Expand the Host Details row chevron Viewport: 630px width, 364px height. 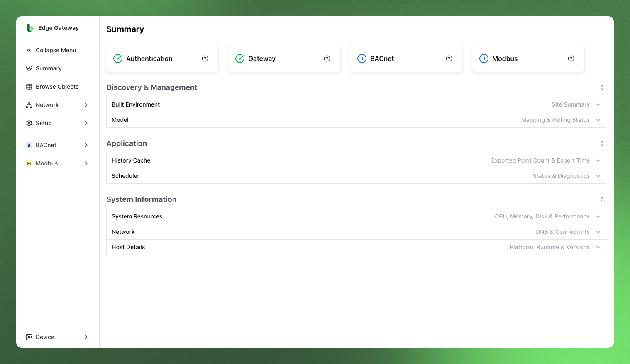(x=598, y=247)
